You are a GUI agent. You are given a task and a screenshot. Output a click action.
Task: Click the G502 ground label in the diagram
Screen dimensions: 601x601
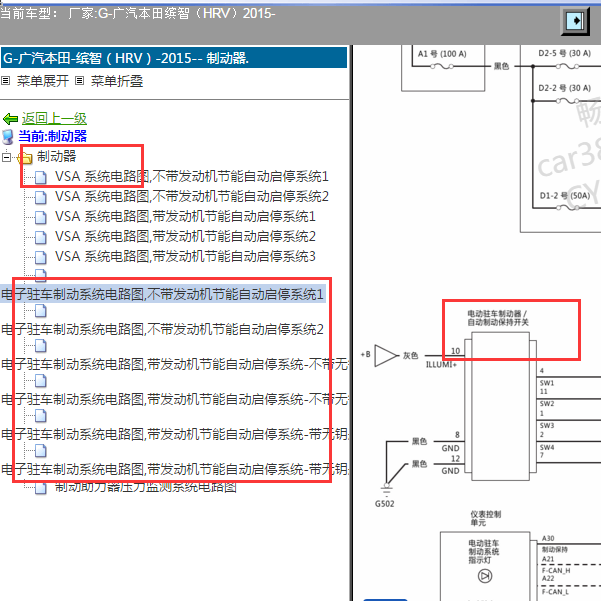click(384, 504)
